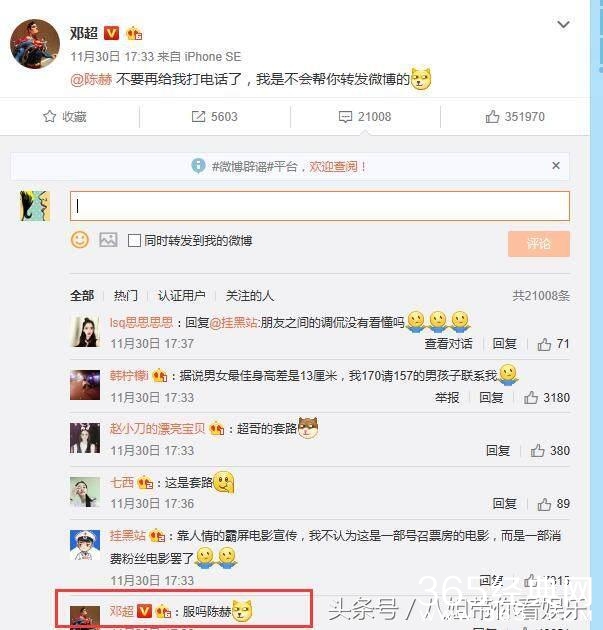This screenshot has width=603, height=630.
Task: Like the 超哥的套路 comment with 380 likes
Action: [537, 450]
